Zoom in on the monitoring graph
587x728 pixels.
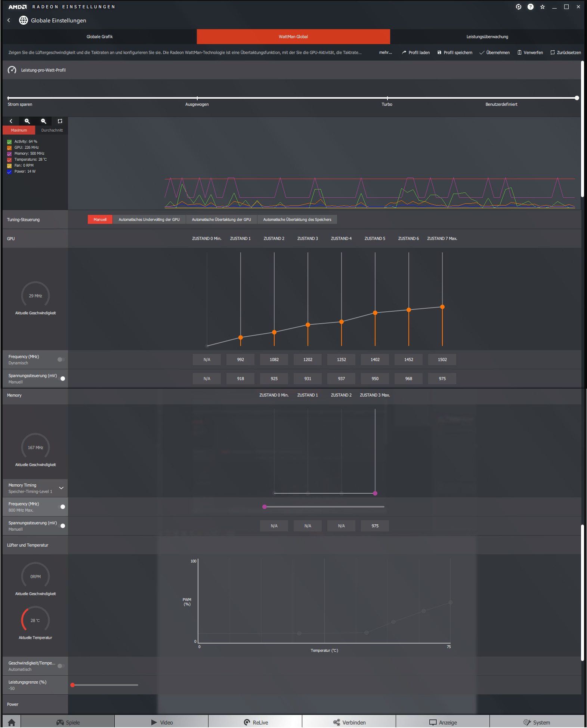27,121
